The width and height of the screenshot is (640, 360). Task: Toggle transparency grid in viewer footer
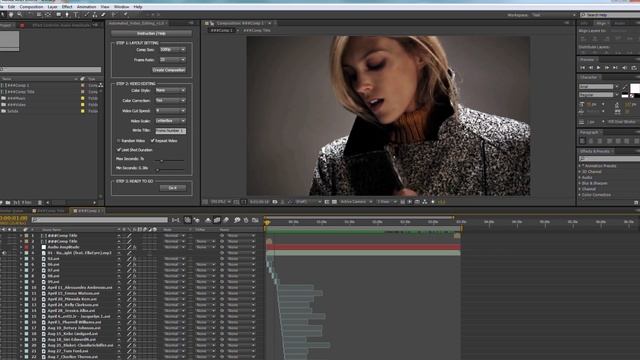(334, 202)
